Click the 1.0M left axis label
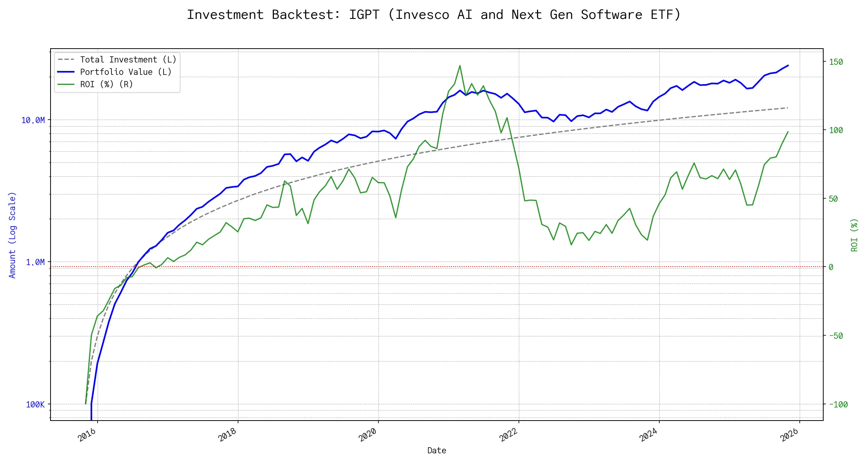This screenshot has width=868, height=463. point(35,262)
